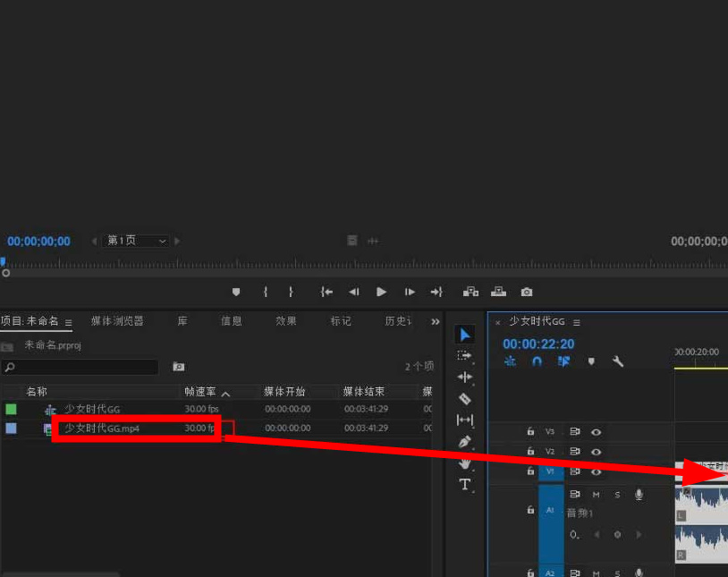
Task: Click the Export Frame camera icon
Action: [x=527, y=292]
